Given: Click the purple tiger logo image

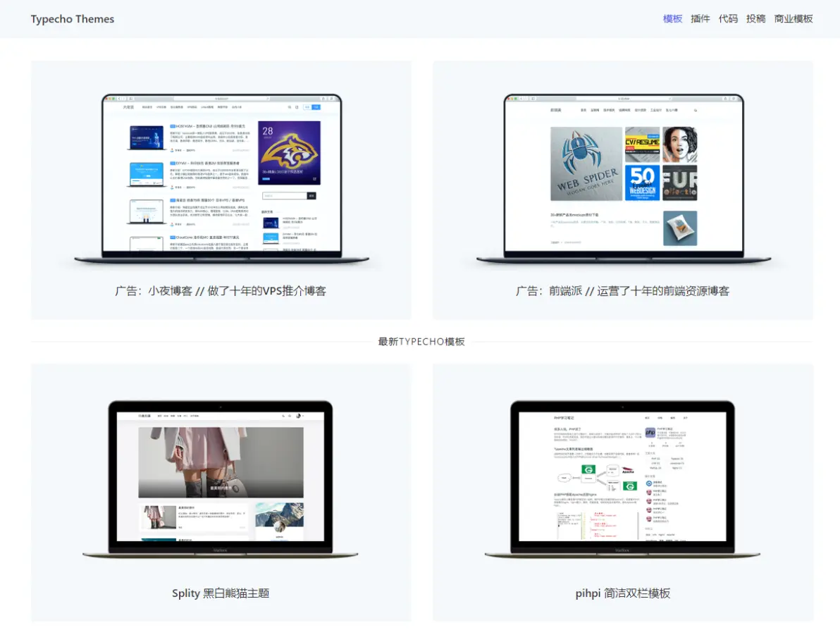Looking at the screenshot, I should pos(289,153).
